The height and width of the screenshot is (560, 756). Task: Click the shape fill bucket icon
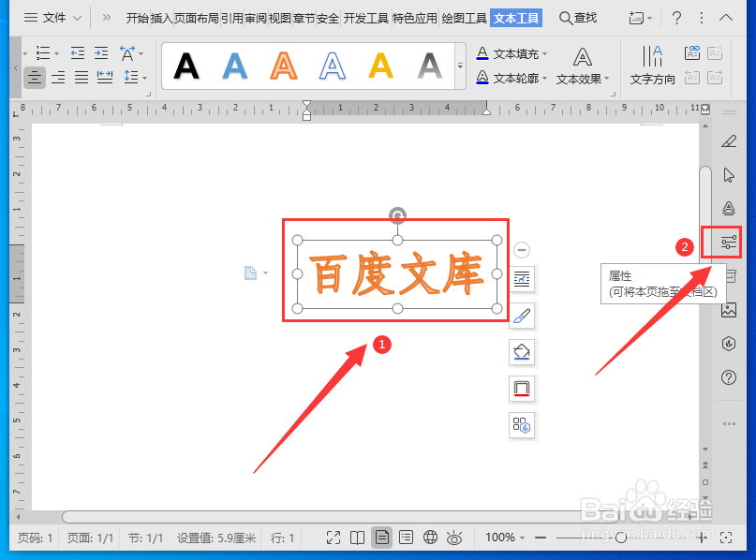522,352
